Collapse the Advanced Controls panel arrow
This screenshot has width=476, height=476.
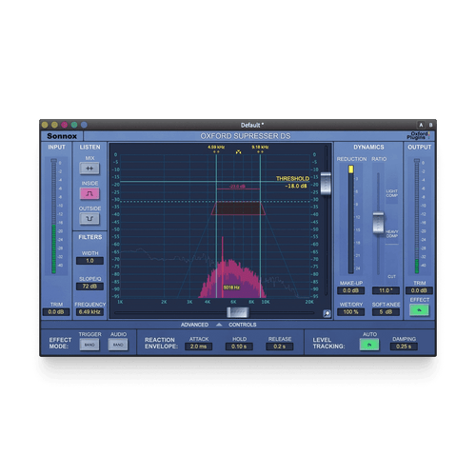point(219,325)
